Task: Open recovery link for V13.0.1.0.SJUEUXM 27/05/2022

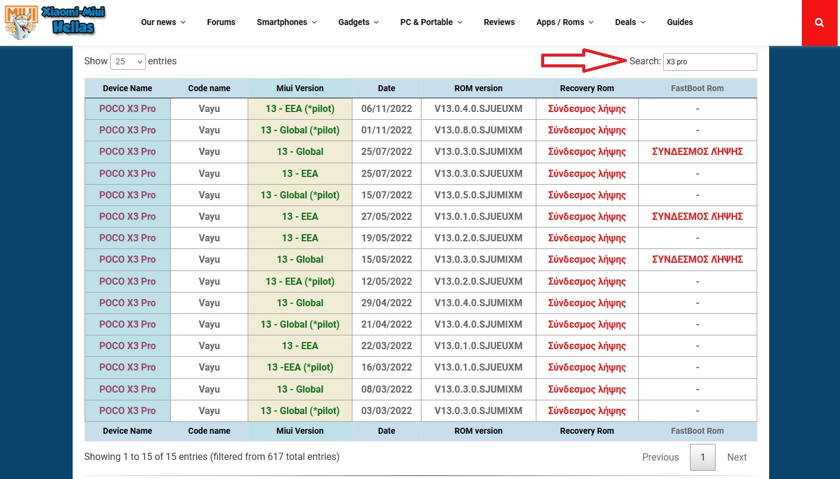Action: 587,216
